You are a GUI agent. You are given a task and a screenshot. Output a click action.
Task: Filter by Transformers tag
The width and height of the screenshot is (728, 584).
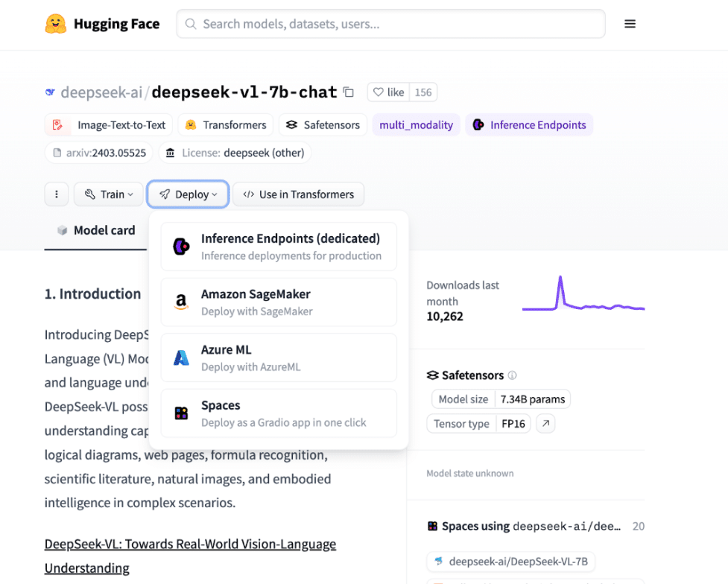pos(226,125)
